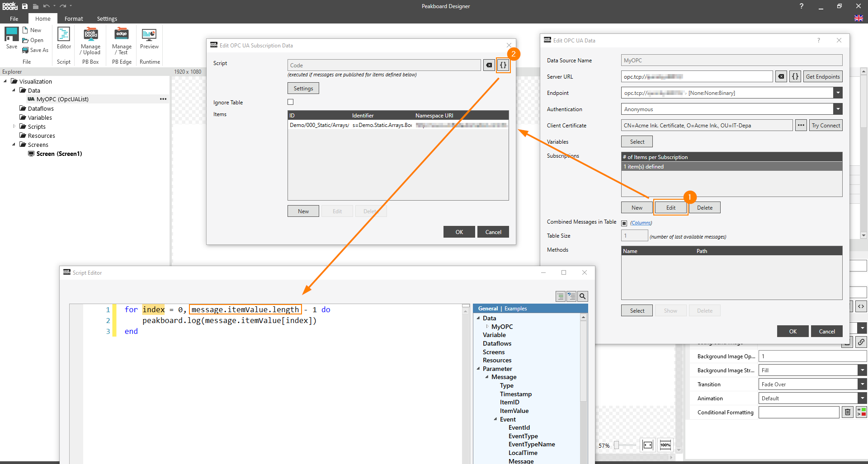Open PB Edge Manage / Test
The width and height of the screenshot is (868, 464).
coord(122,41)
